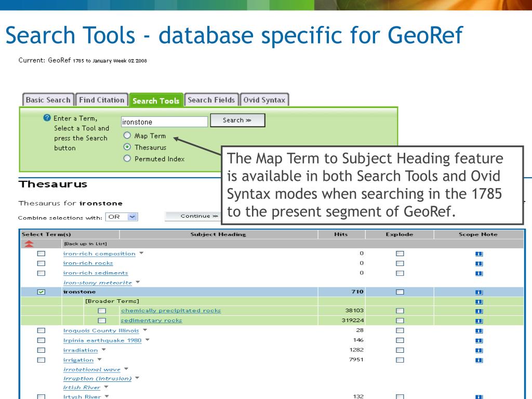This screenshot has height=399, width=532.
Task: Check the select box for iron-rich sediments
Action: click(41, 273)
